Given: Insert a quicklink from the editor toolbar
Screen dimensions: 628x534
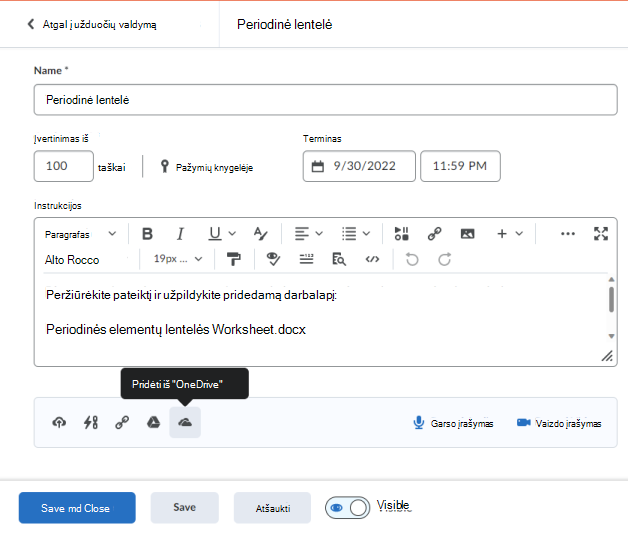Looking at the screenshot, I should [435, 234].
